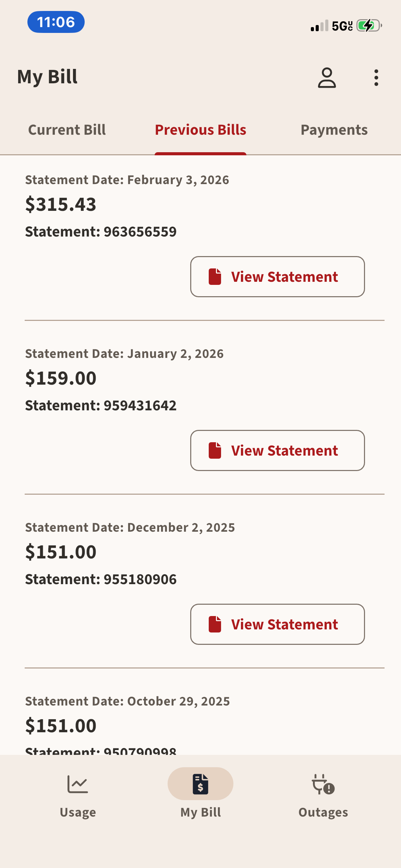Tap document icon for January 2 statement
Screen dimensions: 401x868
(x=215, y=450)
